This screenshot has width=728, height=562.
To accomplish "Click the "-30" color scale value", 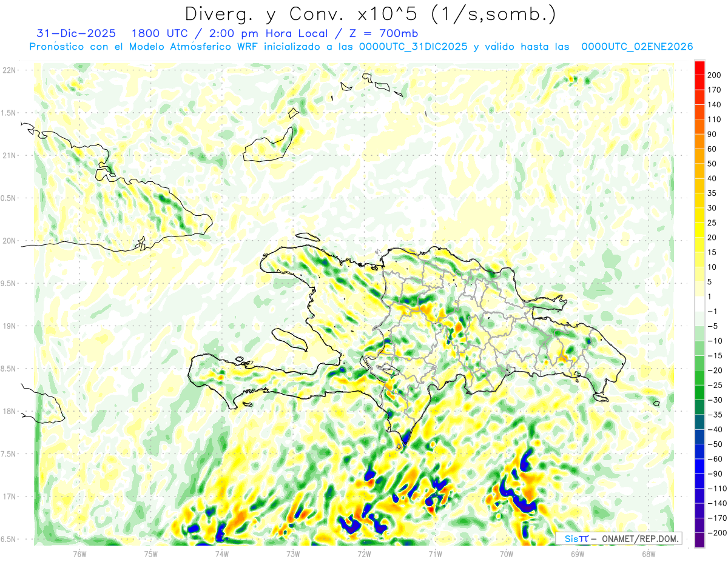I will (x=714, y=400).
